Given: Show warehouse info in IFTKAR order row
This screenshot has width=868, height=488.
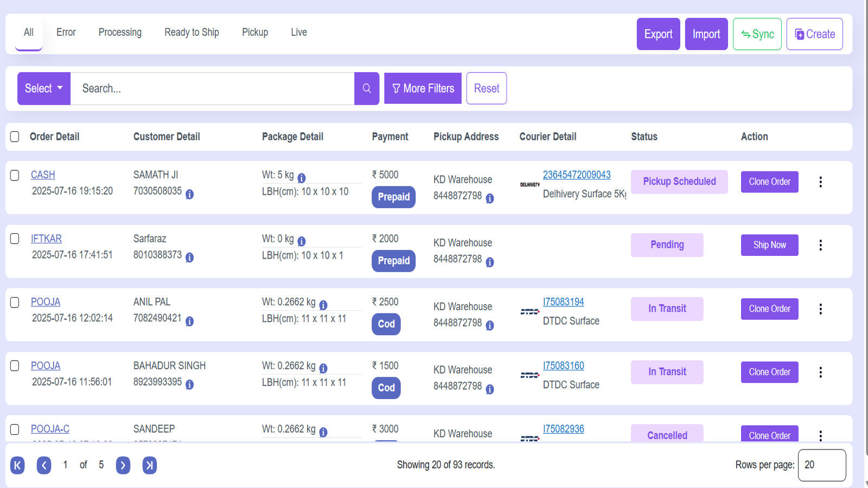Looking at the screenshot, I should 489,262.
